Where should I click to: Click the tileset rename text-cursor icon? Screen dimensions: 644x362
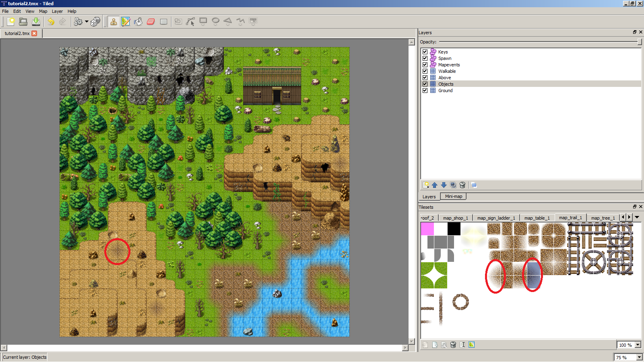pos(462,345)
